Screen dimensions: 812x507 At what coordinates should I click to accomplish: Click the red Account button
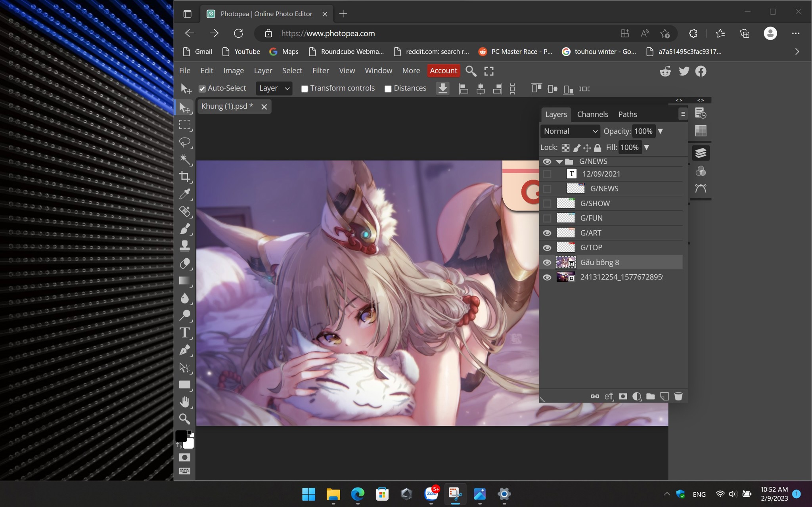point(443,71)
